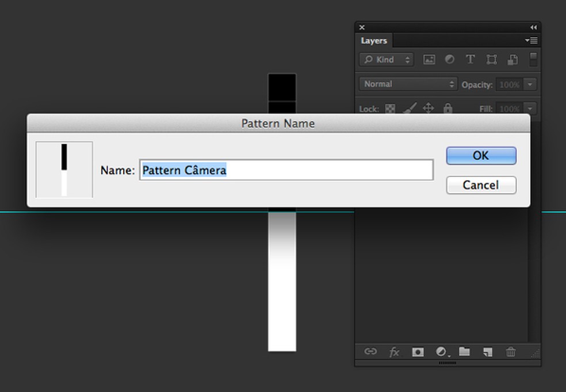This screenshot has height=392, width=566.
Task: Click the link layers icon
Action: (x=370, y=351)
